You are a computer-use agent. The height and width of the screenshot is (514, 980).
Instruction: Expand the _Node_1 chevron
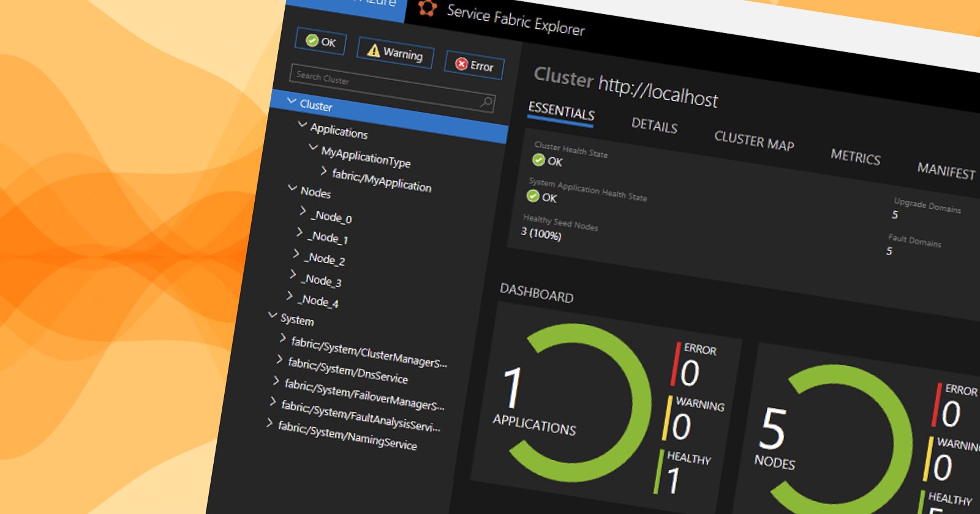[299, 232]
